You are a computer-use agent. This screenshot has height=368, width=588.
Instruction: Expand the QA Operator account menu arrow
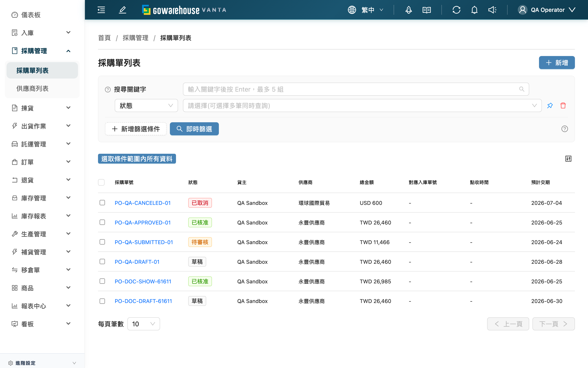click(572, 10)
